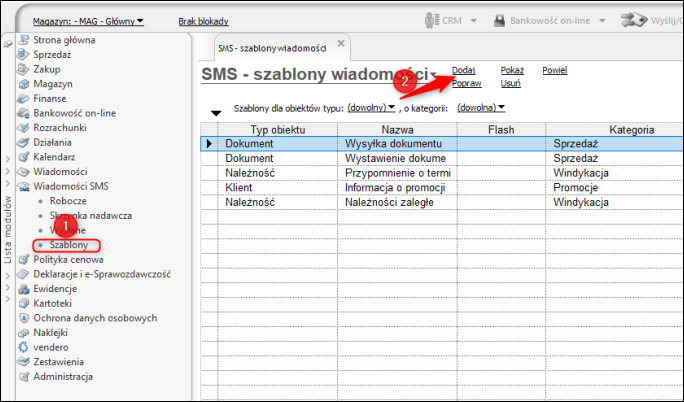Screen dimensions: 684x402
Task: Click the Kartoteki module icon
Action: (x=23, y=303)
